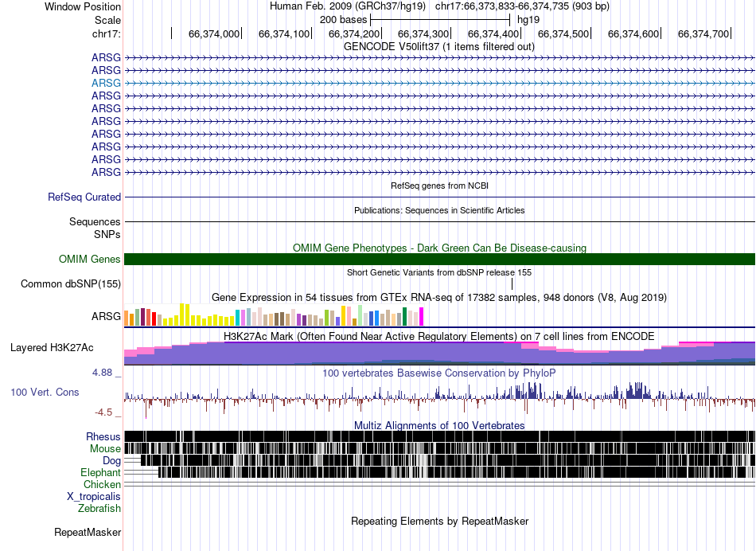The width and height of the screenshot is (756, 551).
Task: Click the dbSNP variant tick mark
Action: 512,283
